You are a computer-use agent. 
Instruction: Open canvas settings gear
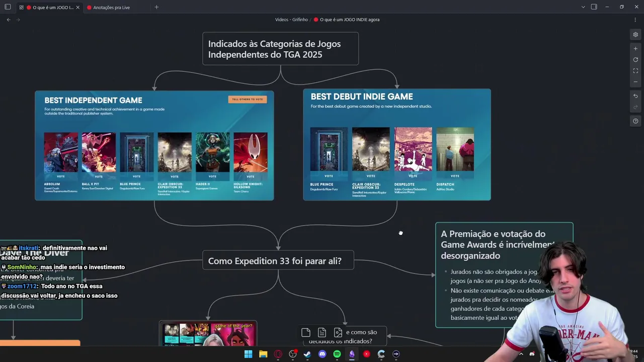635,35
